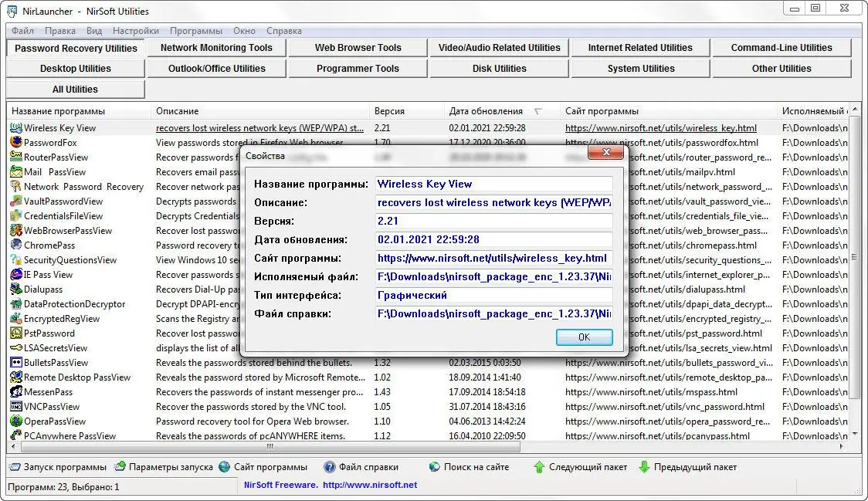This screenshot has height=501, width=868.
Task: Click the Remote Desktop PassView icon
Action: 15,377
